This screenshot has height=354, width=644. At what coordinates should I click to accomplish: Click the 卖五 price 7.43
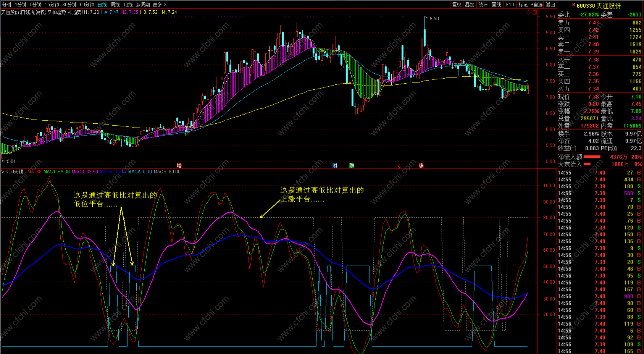tap(593, 23)
